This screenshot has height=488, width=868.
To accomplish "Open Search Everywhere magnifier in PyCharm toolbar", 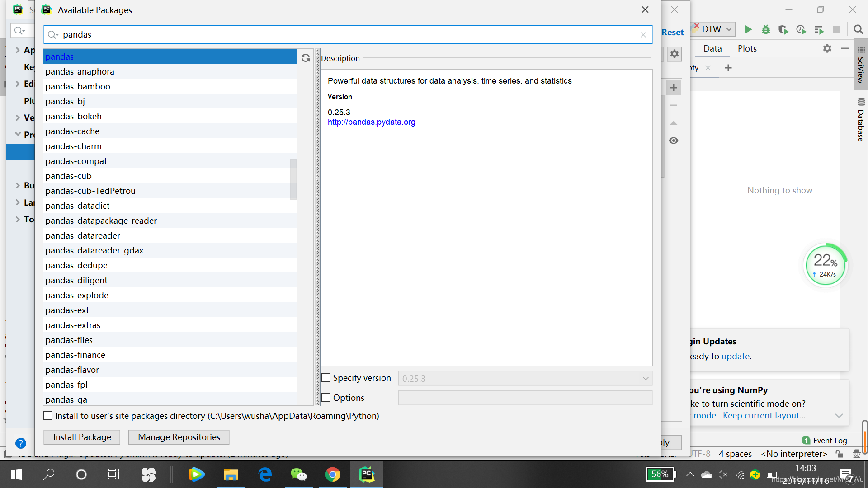I will 858,29.
